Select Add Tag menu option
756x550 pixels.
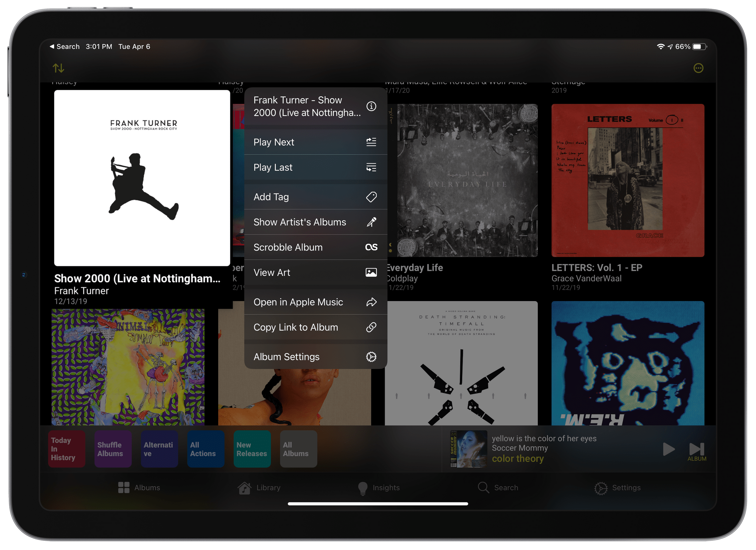click(x=315, y=197)
